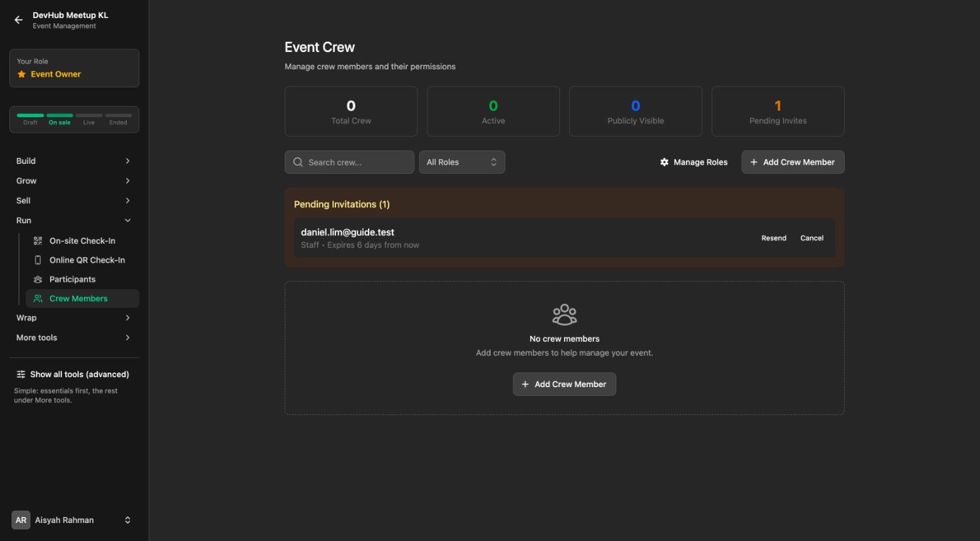Viewport: 980px width, 541px height.
Task: Click the magnifier icon in crew search
Action: (x=298, y=162)
